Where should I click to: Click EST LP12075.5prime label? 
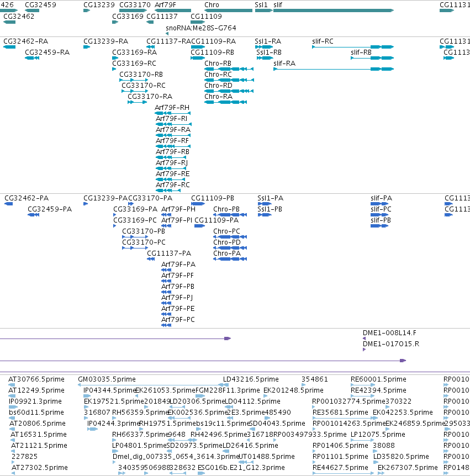(x=378, y=435)
